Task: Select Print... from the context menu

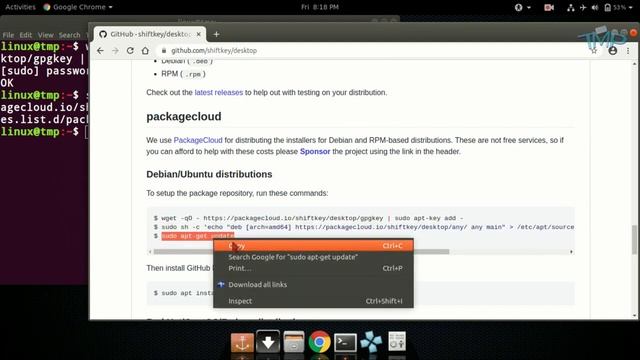Action: (313, 268)
